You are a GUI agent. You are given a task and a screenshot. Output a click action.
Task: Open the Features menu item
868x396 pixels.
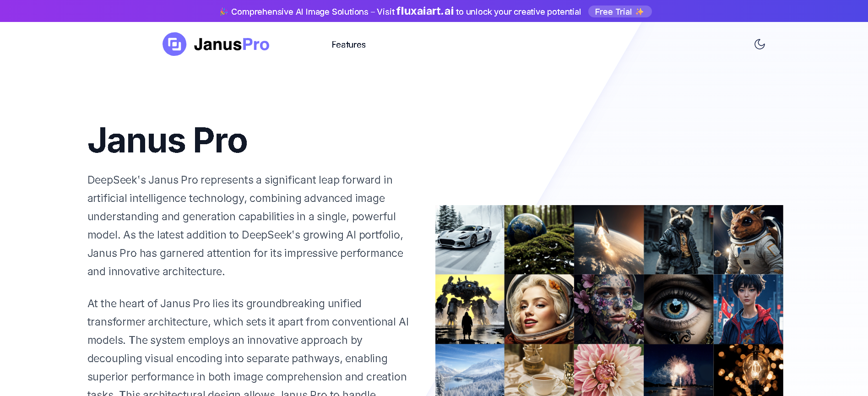pyautogui.click(x=348, y=44)
